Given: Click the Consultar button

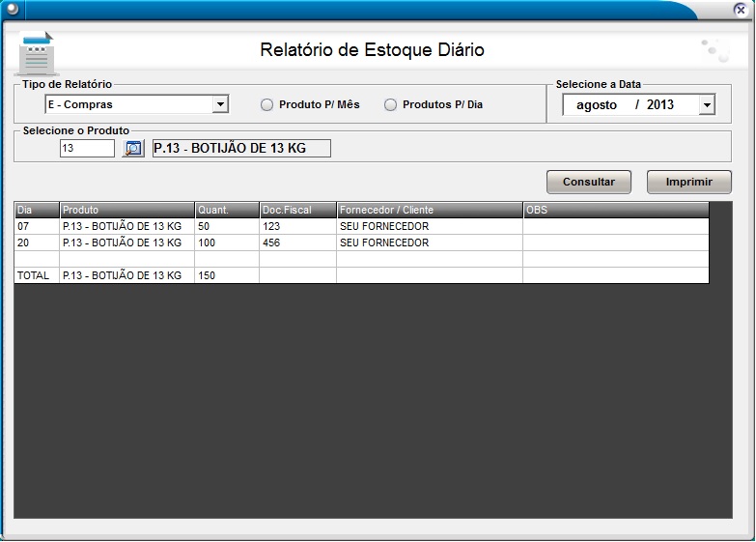Looking at the screenshot, I should (x=589, y=182).
